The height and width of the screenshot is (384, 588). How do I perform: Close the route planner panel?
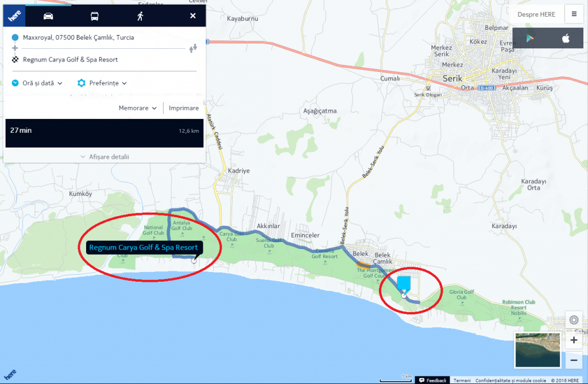(193, 16)
